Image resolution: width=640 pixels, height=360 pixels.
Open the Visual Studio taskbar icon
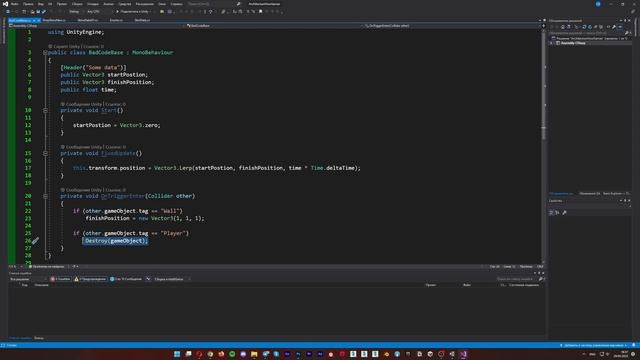[x=463, y=354]
